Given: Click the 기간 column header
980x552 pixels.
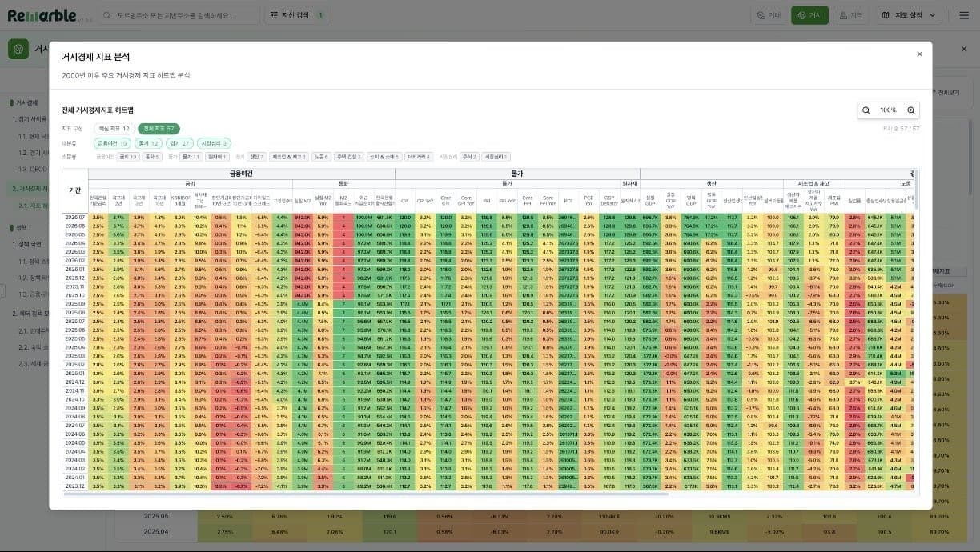Looking at the screenshot, I should click(x=75, y=190).
